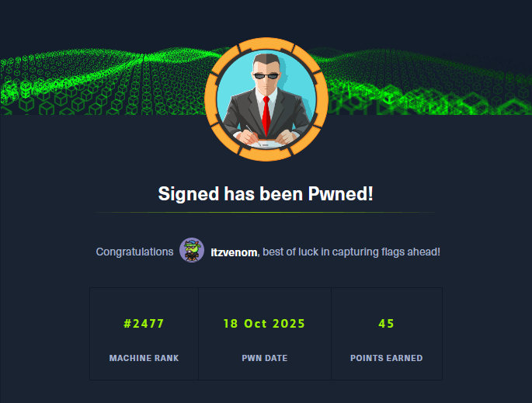Click the Congratulations text
This screenshot has width=532, height=403.
(134, 252)
